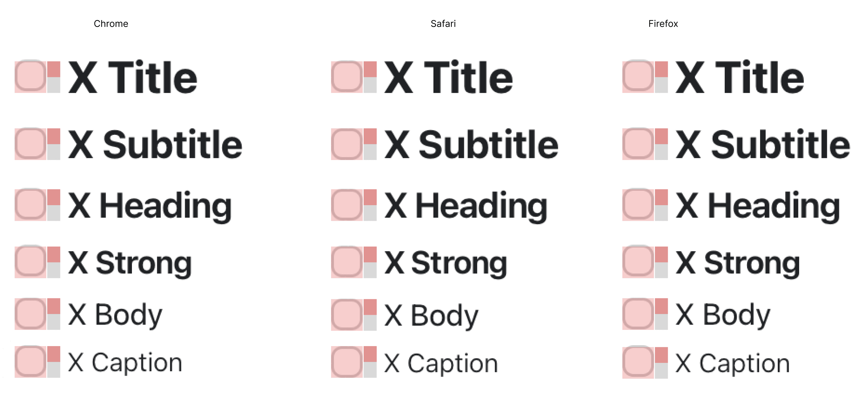Check the Firefox X Subtitle checkbox

638,144
